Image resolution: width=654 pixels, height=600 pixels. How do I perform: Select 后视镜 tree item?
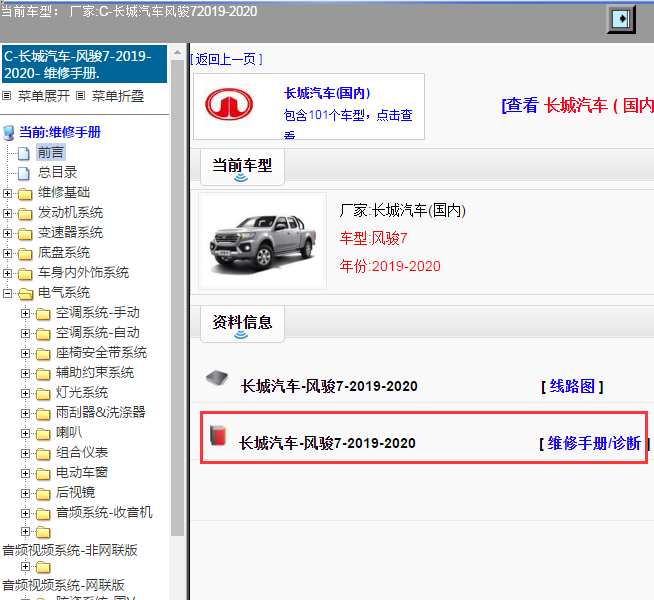tap(75, 492)
